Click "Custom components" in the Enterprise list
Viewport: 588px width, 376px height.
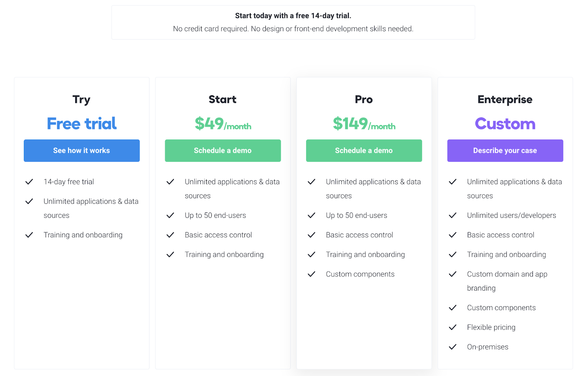coord(501,308)
